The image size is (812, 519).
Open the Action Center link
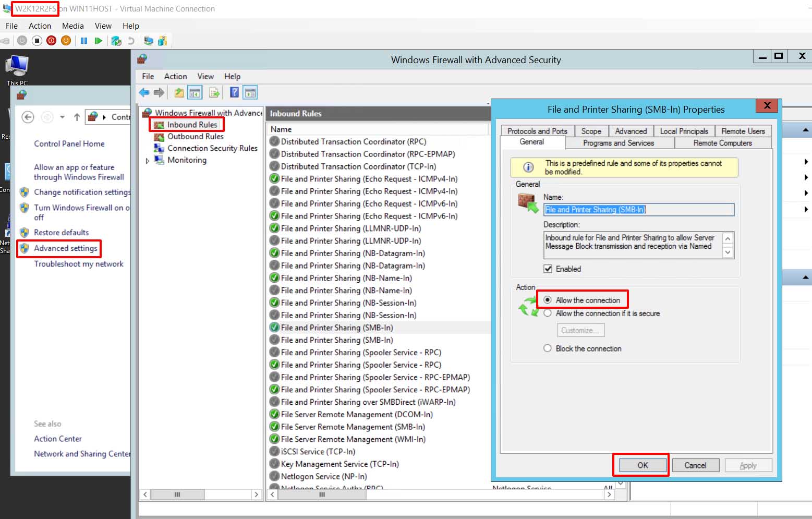pos(58,439)
